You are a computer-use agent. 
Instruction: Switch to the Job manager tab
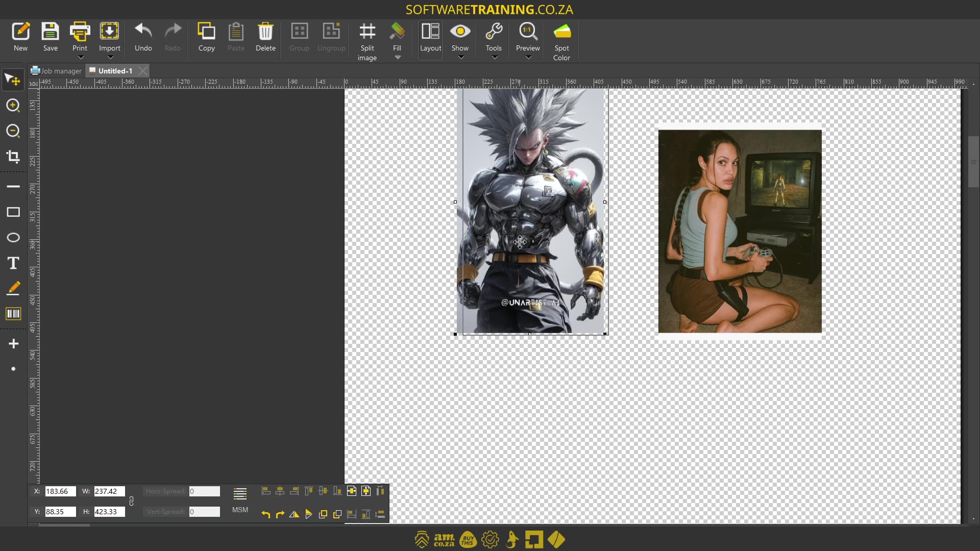(56, 71)
